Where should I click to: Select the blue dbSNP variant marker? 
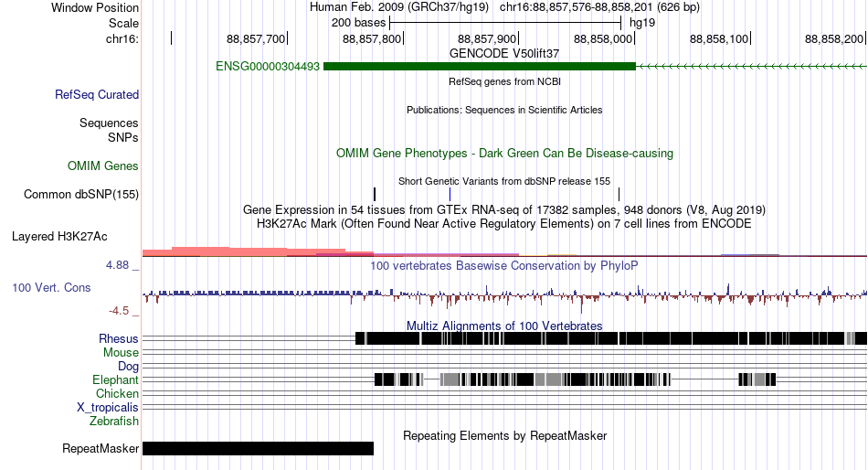point(450,195)
